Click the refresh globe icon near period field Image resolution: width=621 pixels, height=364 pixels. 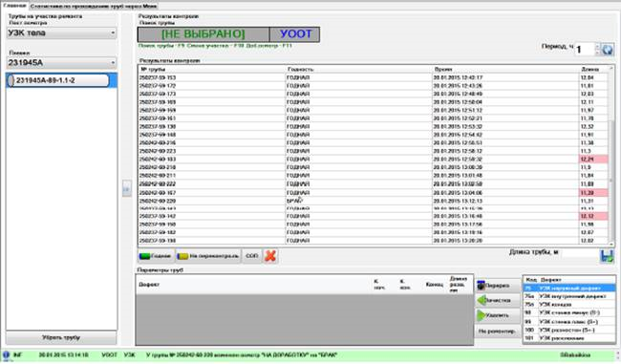pos(607,50)
